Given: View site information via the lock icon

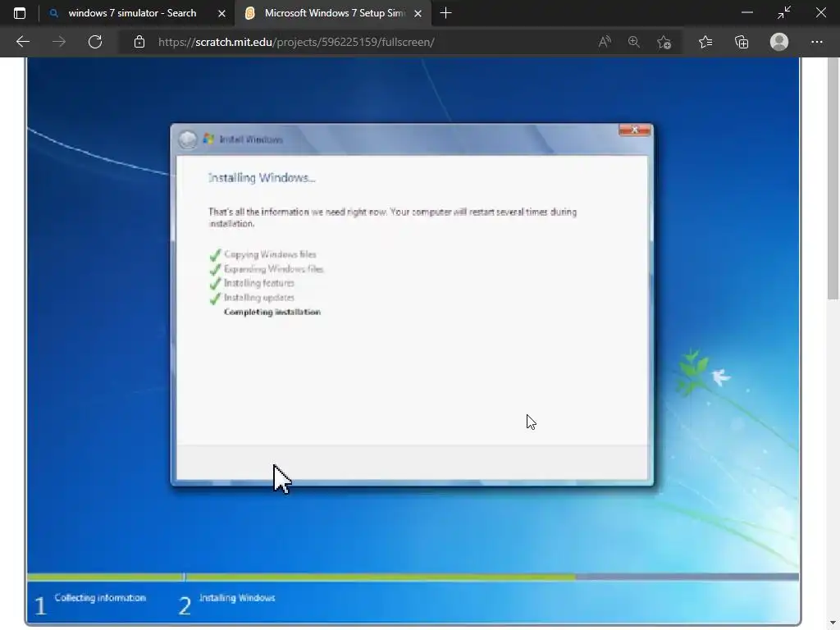Looking at the screenshot, I should [139, 42].
